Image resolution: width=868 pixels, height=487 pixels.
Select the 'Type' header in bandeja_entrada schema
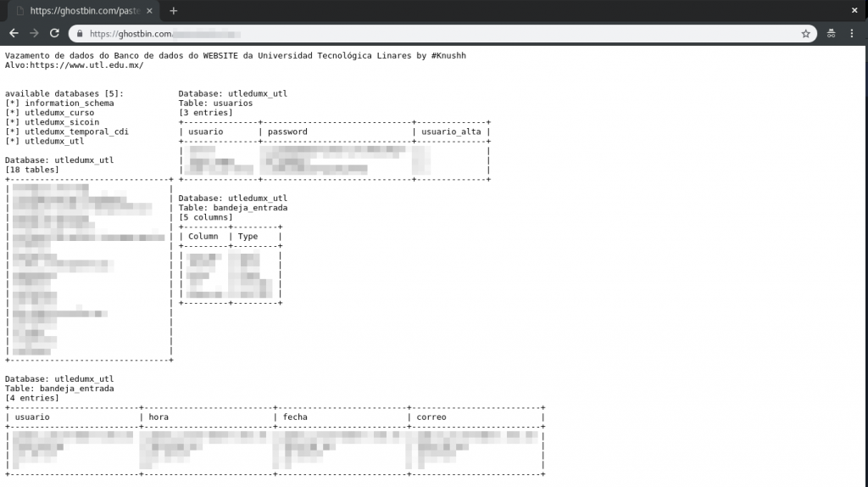point(248,236)
